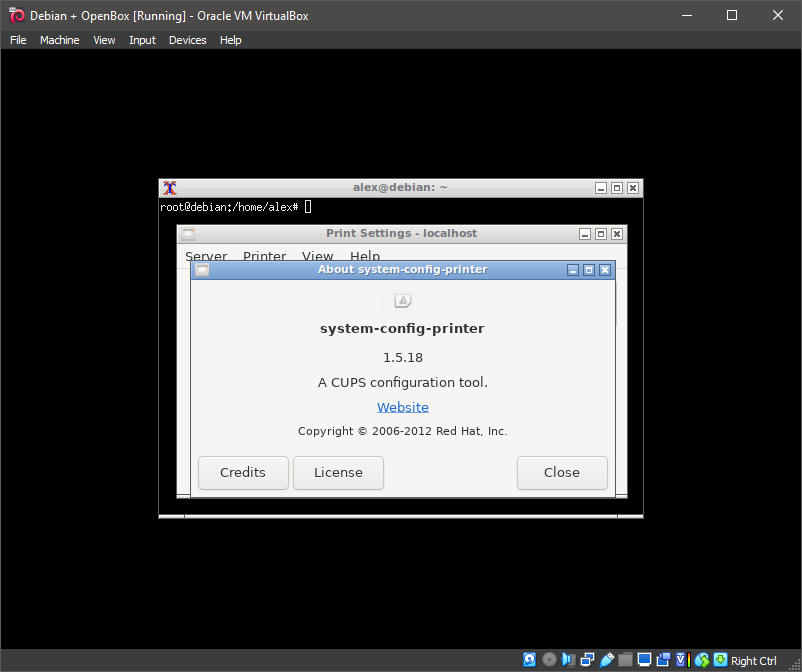Click the USB devices status icon
Viewport: 802px width, 672px height.
606,659
